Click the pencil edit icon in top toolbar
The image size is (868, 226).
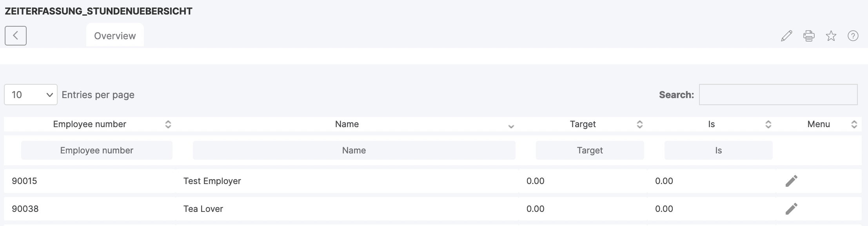tap(786, 36)
